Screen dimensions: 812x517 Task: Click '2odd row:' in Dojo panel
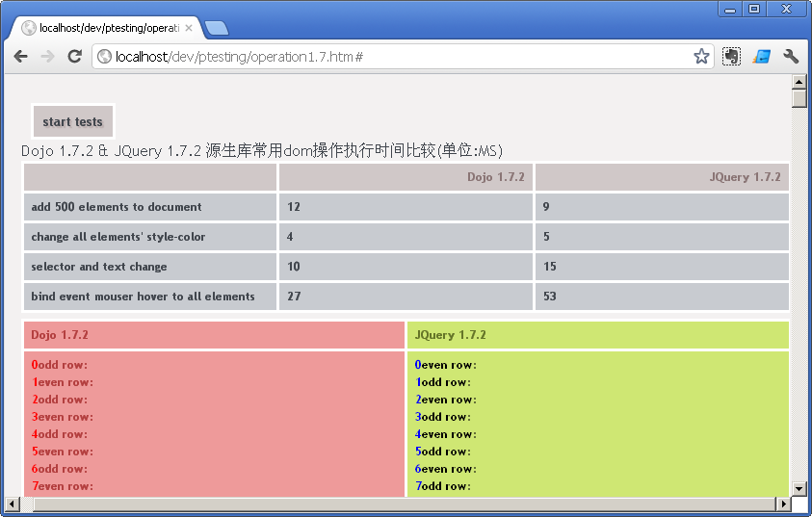point(60,400)
